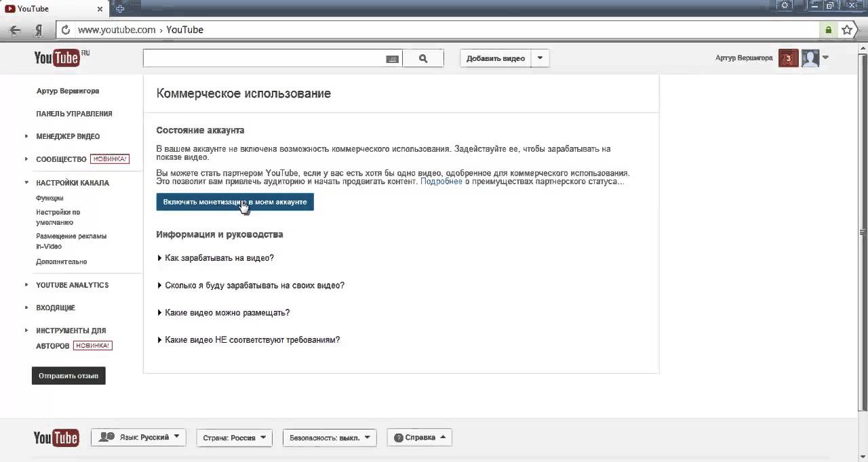This screenshot has width=868, height=462.
Task: Click the 'Добавить видео' button
Action: [496, 59]
